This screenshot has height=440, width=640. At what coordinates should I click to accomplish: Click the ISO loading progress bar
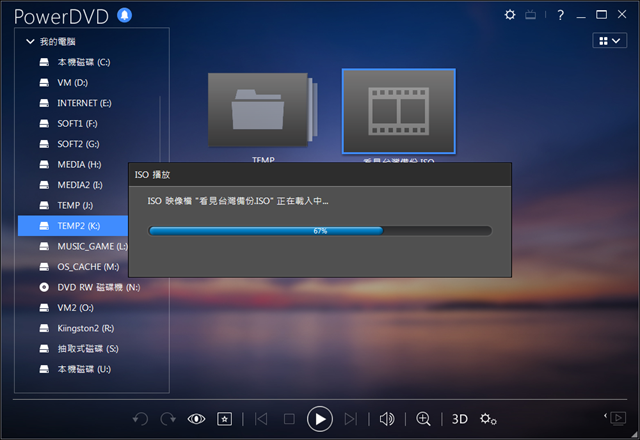coord(320,231)
